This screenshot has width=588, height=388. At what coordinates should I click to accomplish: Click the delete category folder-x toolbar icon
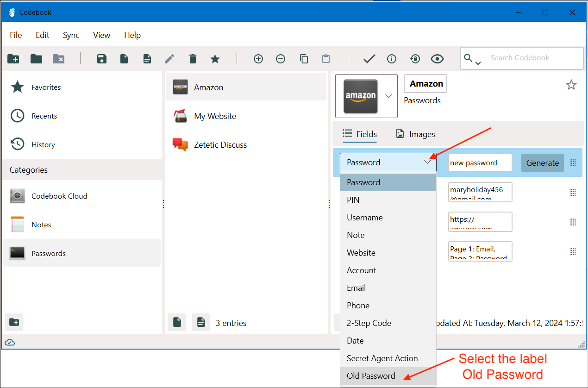click(x=59, y=59)
